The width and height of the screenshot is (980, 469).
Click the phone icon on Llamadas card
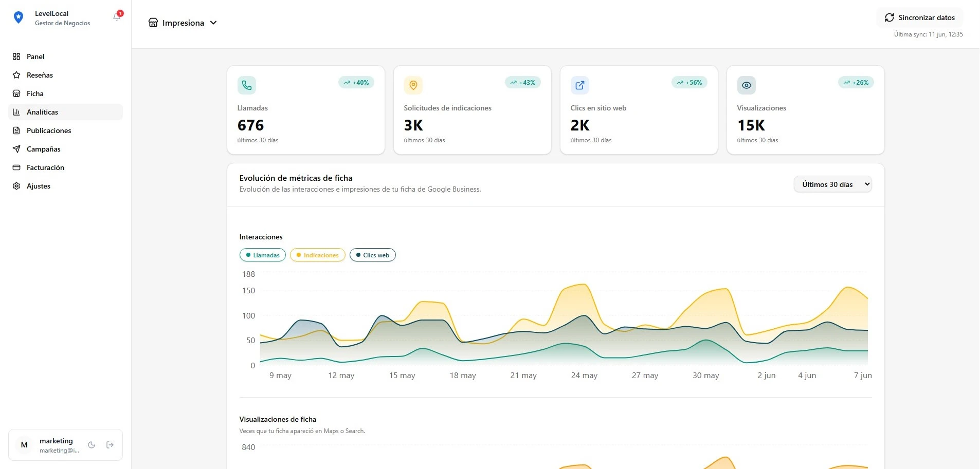coord(247,85)
